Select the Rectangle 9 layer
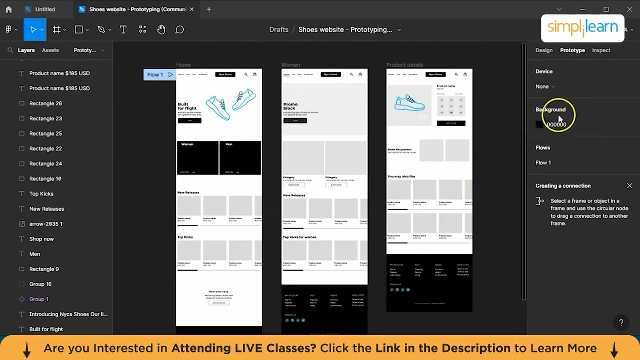The width and height of the screenshot is (640, 360). point(44,269)
